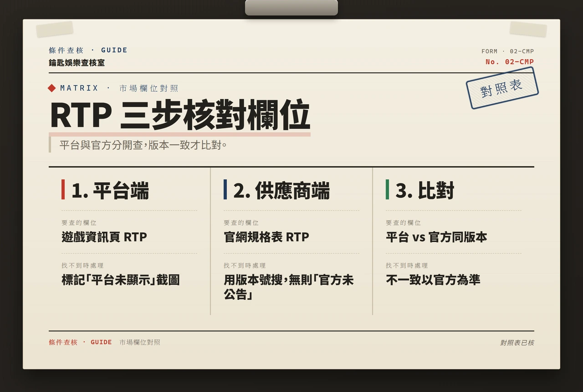Click 找不到時處理 label under 2. 供應商端
The image size is (583, 392).
[245, 265]
